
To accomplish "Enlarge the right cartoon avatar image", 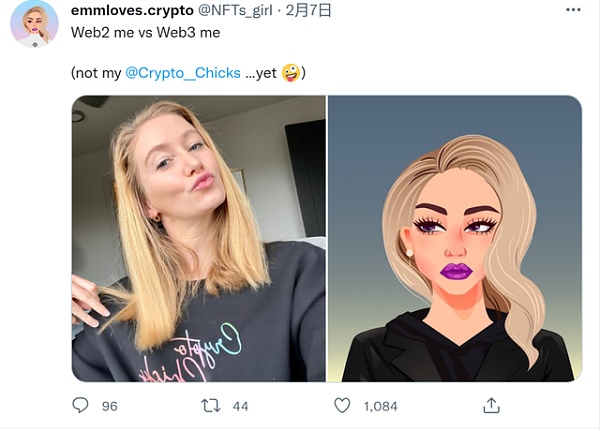I will [455, 238].
